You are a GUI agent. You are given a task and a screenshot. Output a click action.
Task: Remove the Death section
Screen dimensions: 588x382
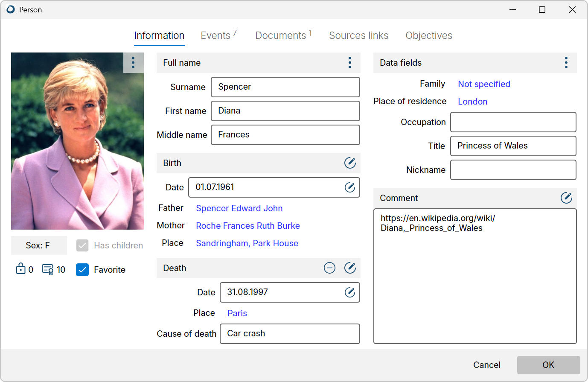pyautogui.click(x=329, y=268)
